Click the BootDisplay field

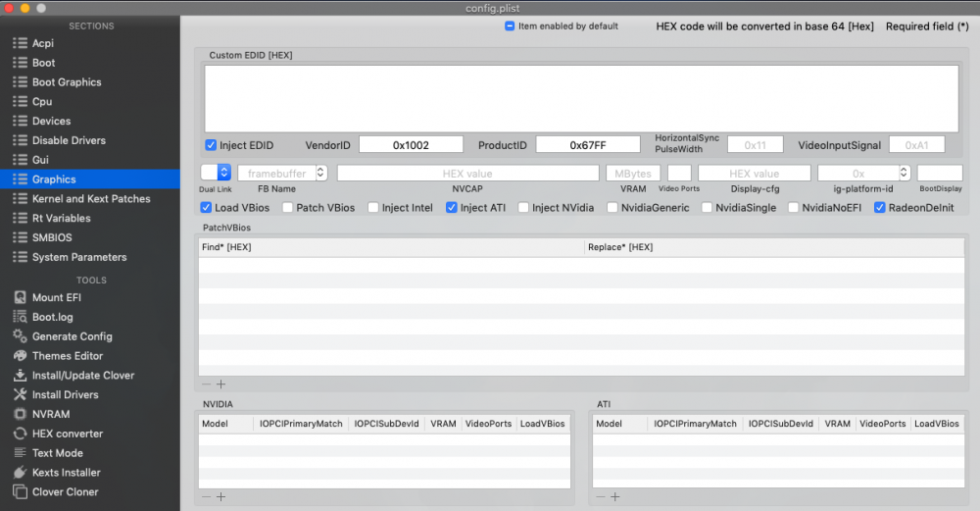pos(940,174)
